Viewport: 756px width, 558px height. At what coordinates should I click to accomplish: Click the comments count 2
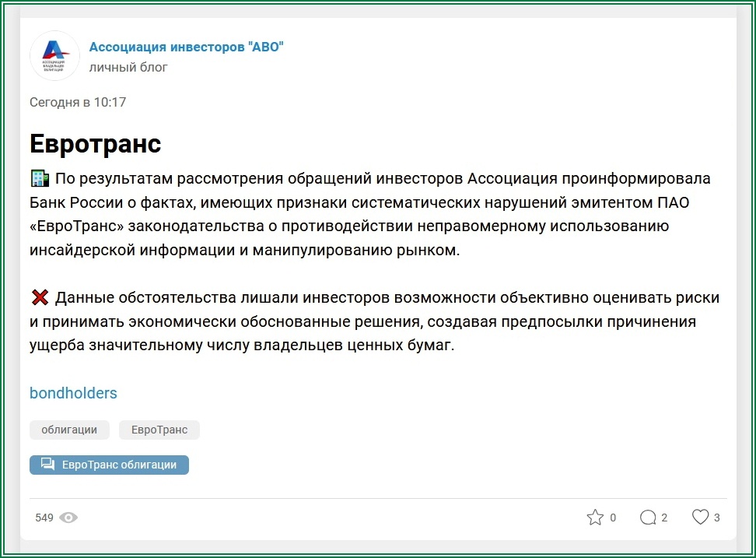(664, 518)
